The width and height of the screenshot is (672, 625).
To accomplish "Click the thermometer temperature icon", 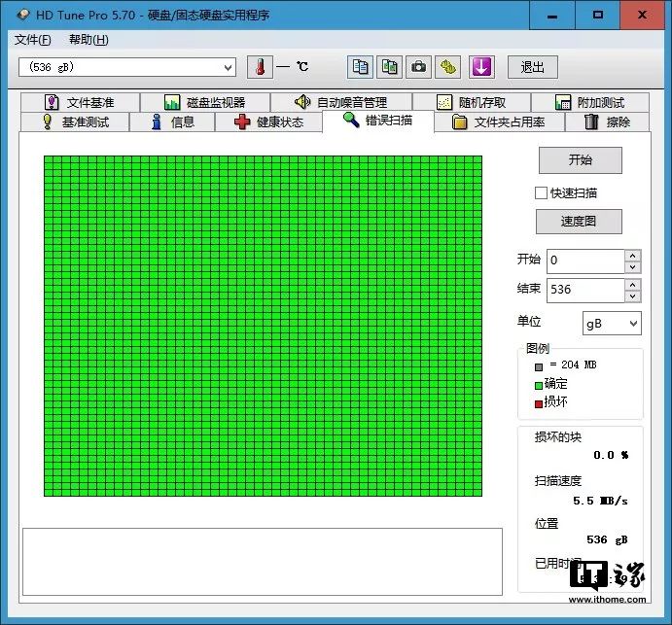I will click(260, 67).
